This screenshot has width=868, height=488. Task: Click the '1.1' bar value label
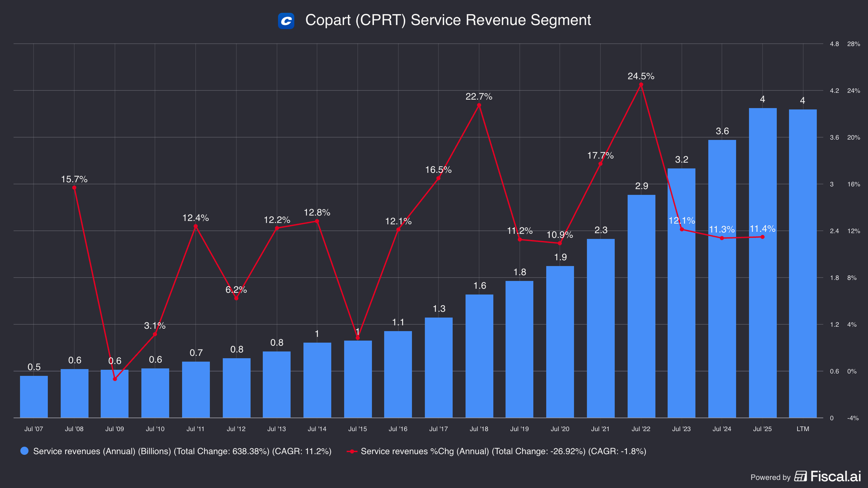(398, 322)
